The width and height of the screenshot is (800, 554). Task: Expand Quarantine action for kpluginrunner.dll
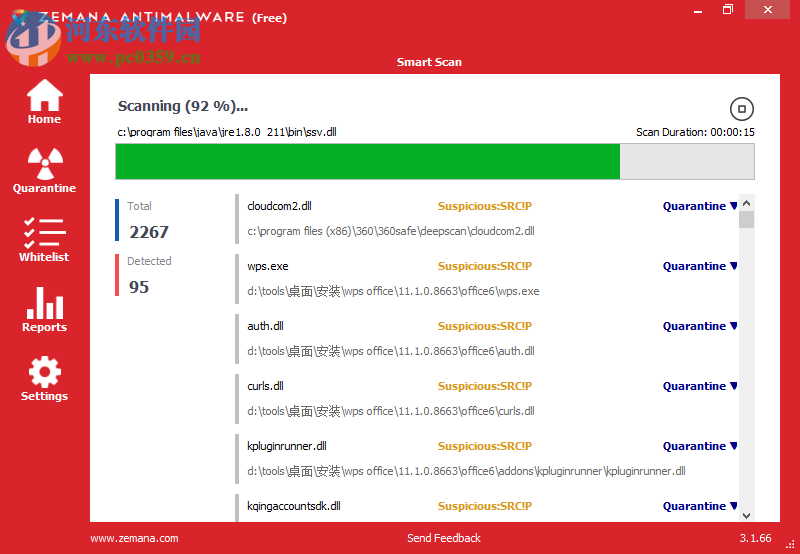click(699, 446)
